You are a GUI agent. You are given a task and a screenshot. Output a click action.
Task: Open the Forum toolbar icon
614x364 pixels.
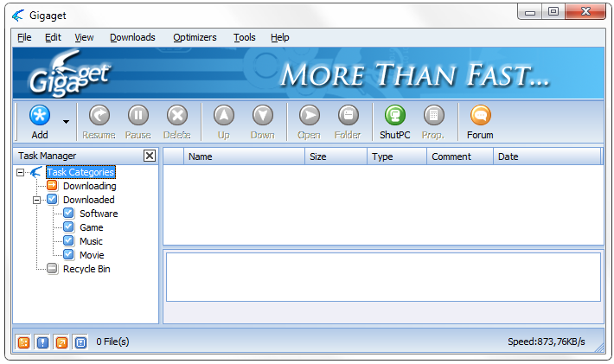[x=480, y=116]
